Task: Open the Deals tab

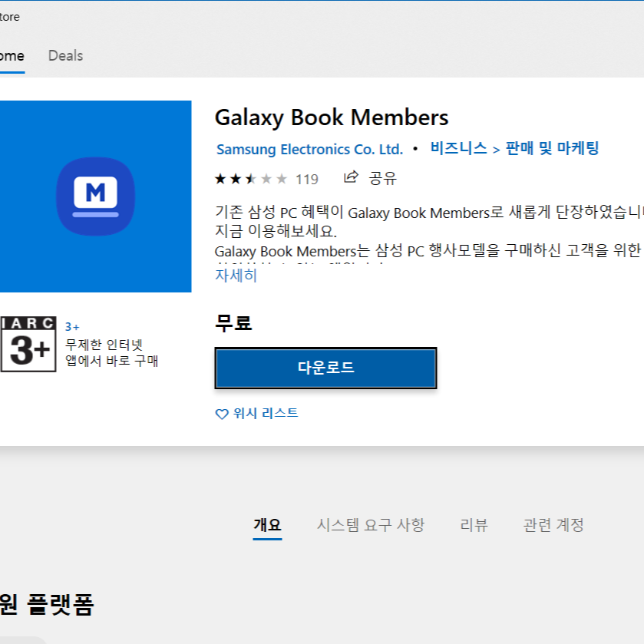Action: coord(66,55)
